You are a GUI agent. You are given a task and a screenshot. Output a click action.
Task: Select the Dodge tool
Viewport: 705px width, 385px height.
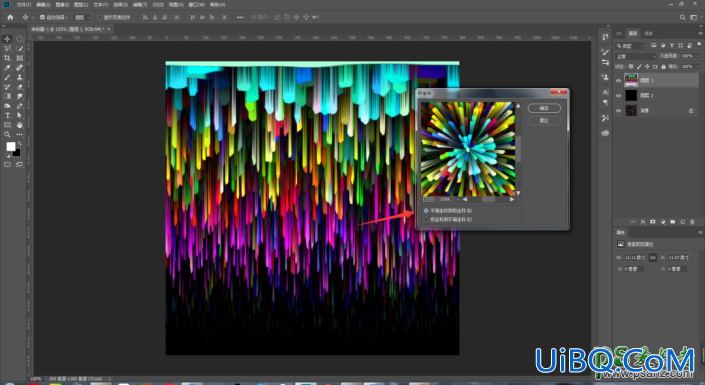click(x=7, y=106)
